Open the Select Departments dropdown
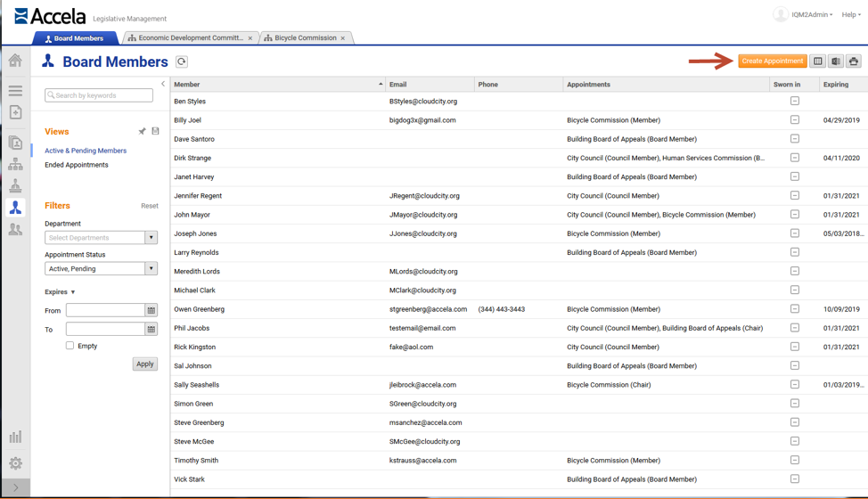The width and height of the screenshot is (868, 499). coord(101,237)
